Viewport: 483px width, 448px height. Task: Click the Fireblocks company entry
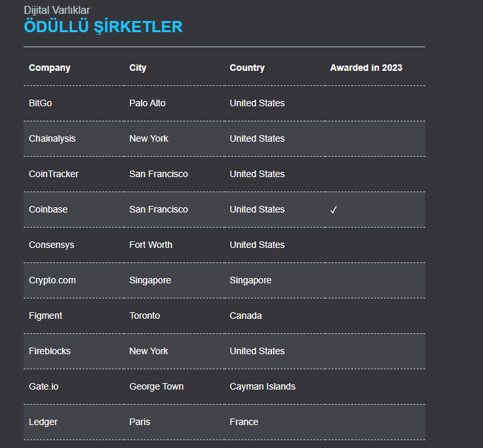tap(50, 351)
